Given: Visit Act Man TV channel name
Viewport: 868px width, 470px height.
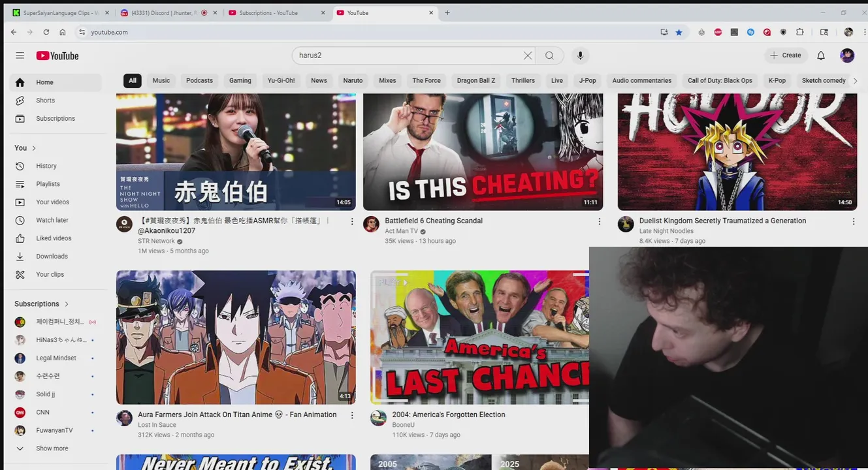Looking at the screenshot, I should 401,232.
